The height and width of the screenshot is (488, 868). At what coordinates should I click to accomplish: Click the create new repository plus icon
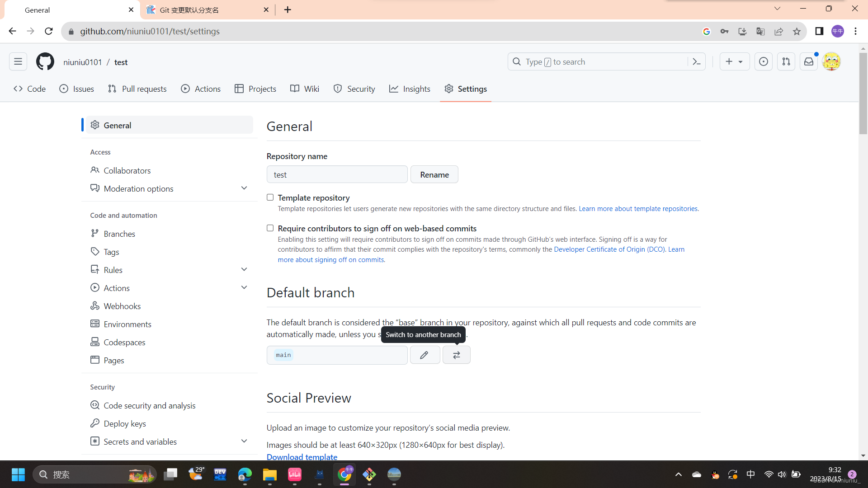pyautogui.click(x=729, y=61)
